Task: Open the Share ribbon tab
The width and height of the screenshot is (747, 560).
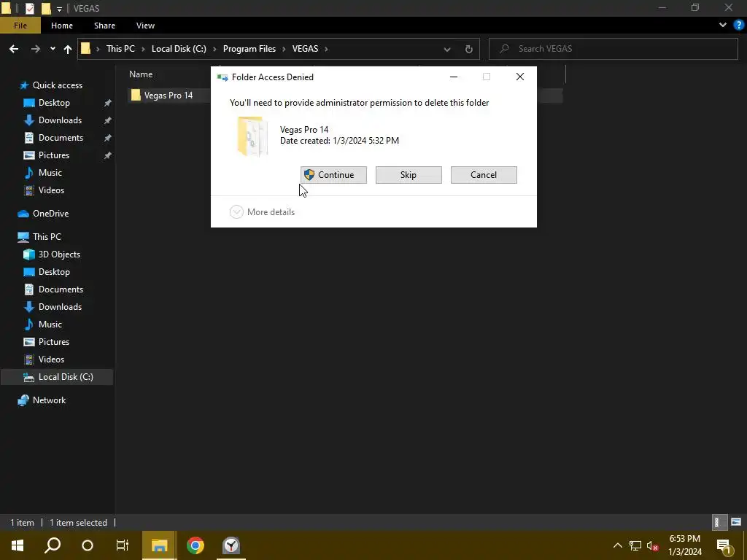Action: (104, 26)
